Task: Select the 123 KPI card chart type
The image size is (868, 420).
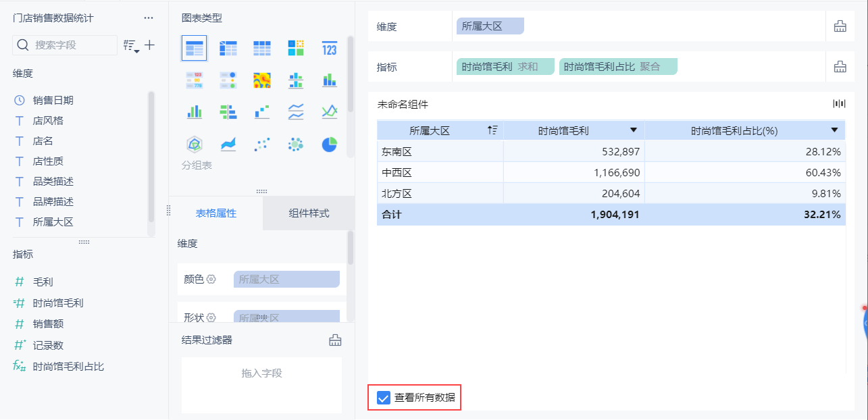Action: [330, 48]
